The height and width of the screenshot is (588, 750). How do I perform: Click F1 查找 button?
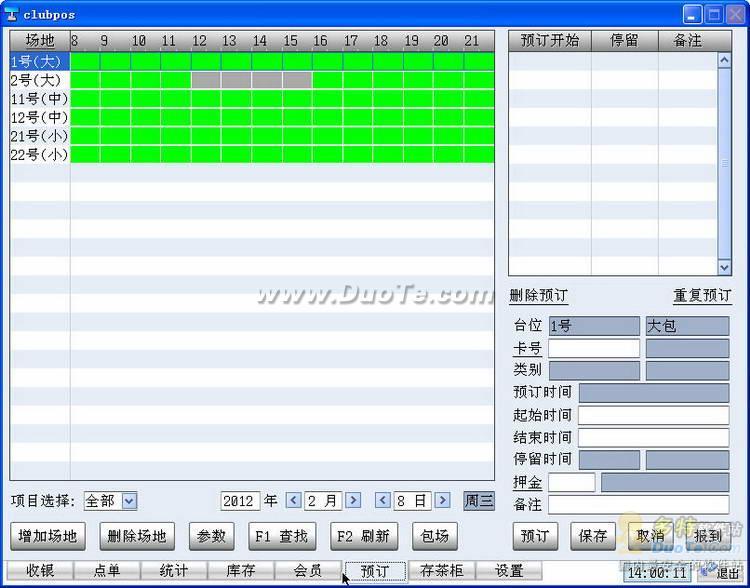pyautogui.click(x=282, y=536)
